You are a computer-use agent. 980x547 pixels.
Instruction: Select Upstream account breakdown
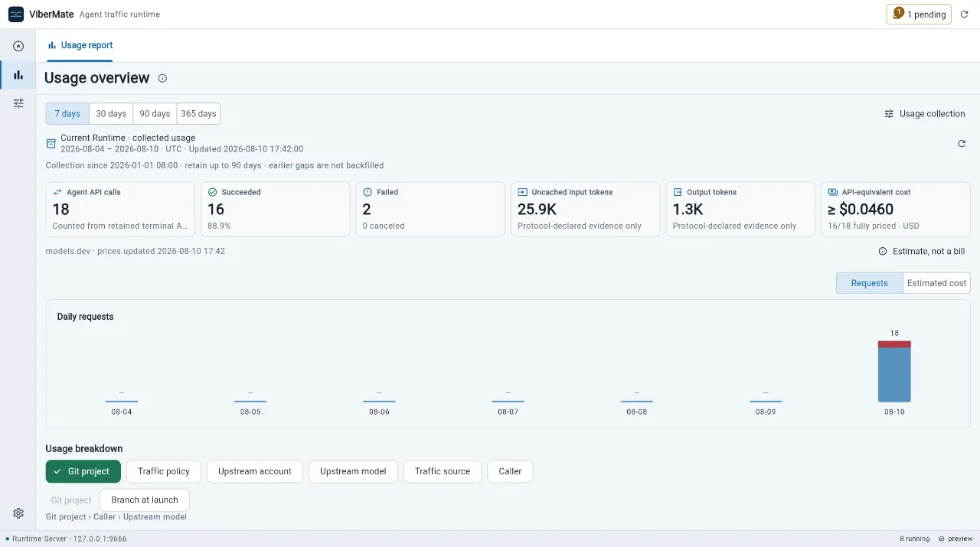coord(255,471)
